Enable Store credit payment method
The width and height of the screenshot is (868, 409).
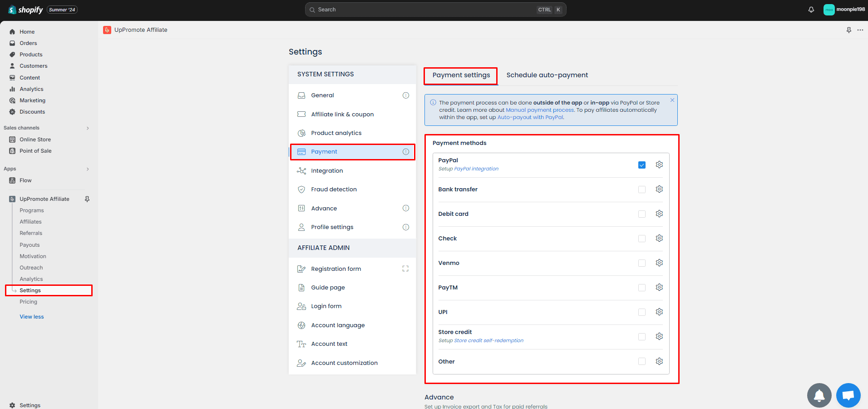[642, 337]
